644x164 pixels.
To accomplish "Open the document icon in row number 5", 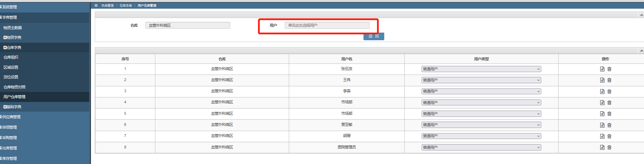I will tap(602, 114).
